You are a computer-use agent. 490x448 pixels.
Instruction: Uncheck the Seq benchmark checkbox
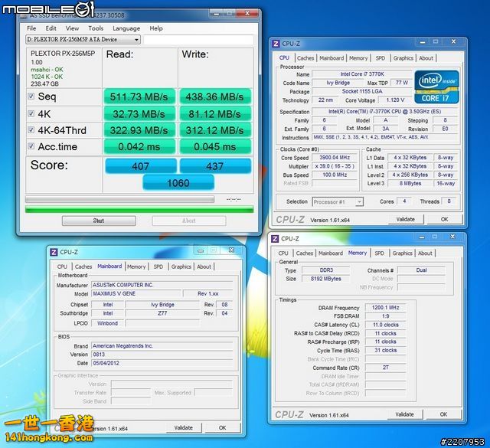[x=31, y=96]
